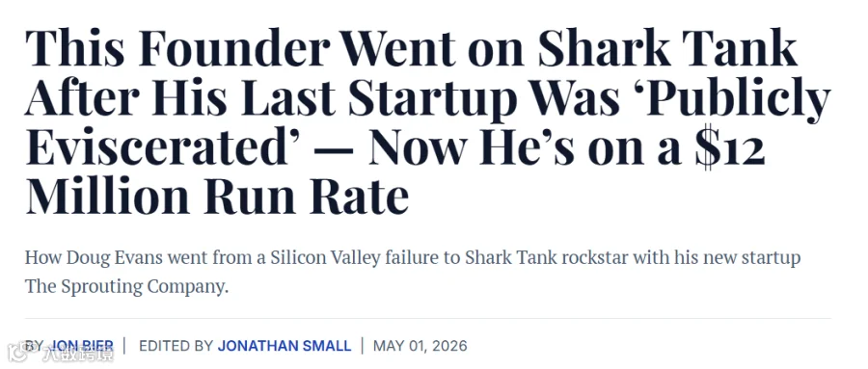Click the separator bar before the date
868x369 pixels.
pos(363,346)
